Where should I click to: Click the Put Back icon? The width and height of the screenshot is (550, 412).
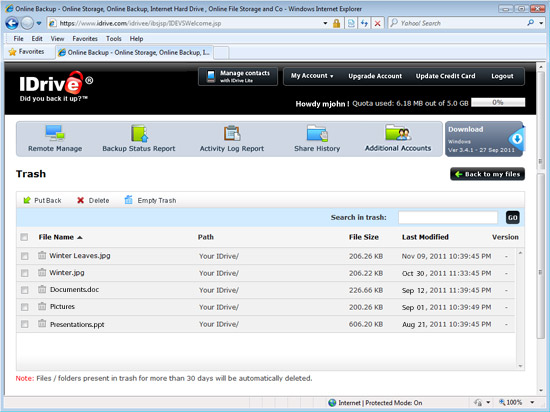[x=27, y=200]
